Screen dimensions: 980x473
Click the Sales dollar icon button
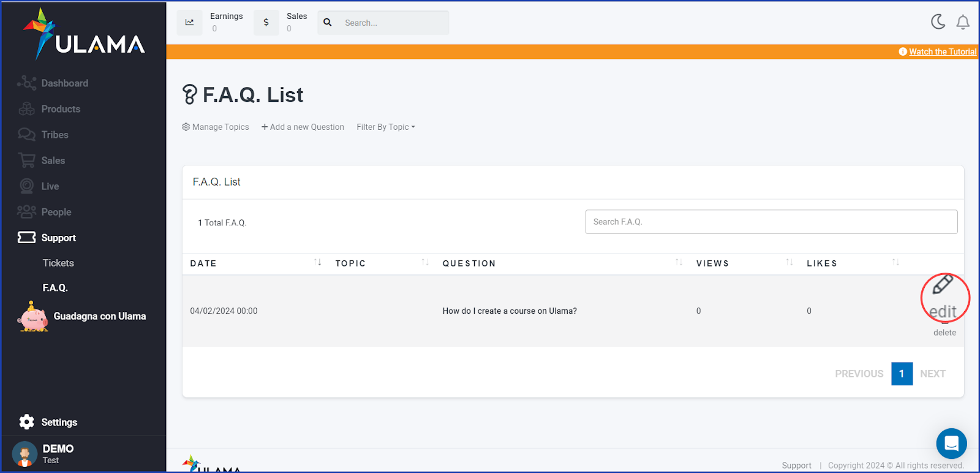pos(266,23)
